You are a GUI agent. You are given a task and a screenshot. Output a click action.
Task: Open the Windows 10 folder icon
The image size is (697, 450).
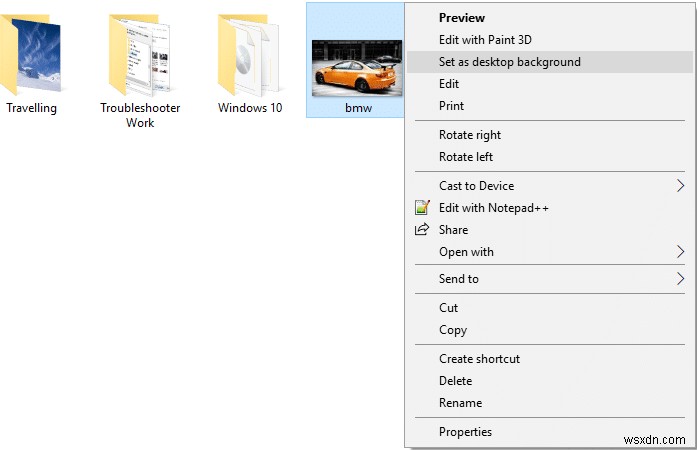249,54
